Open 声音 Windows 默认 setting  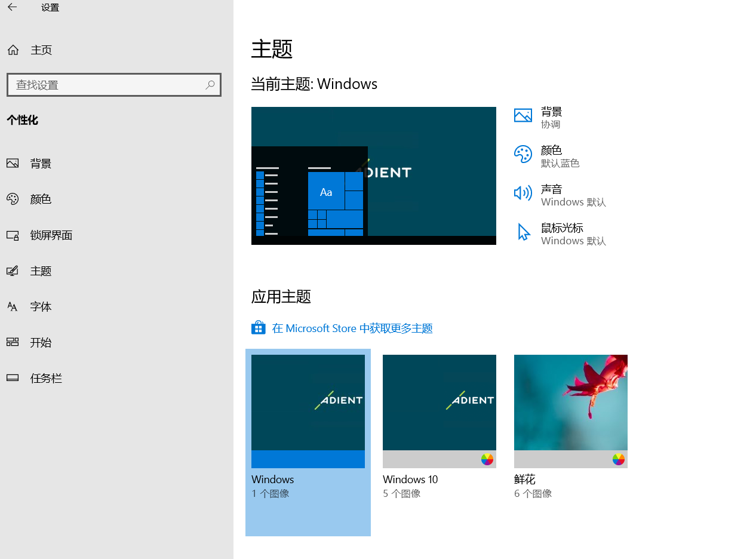pyautogui.click(x=560, y=195)
